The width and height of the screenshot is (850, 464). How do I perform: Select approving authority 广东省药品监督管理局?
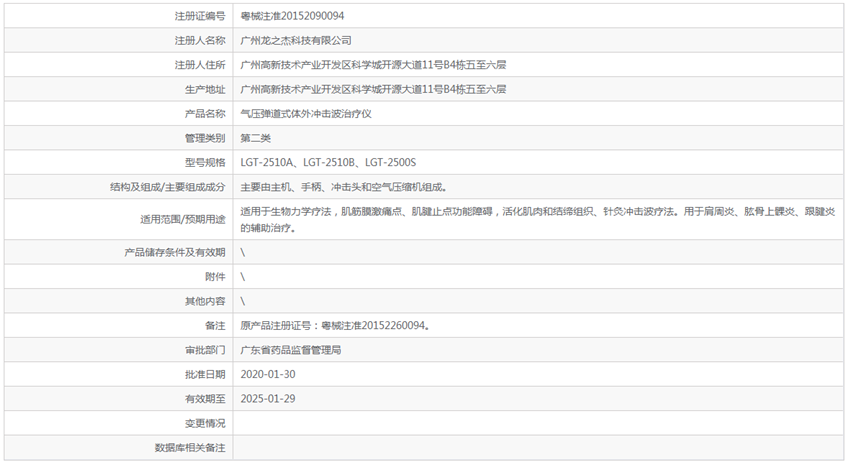coord(291,350)
